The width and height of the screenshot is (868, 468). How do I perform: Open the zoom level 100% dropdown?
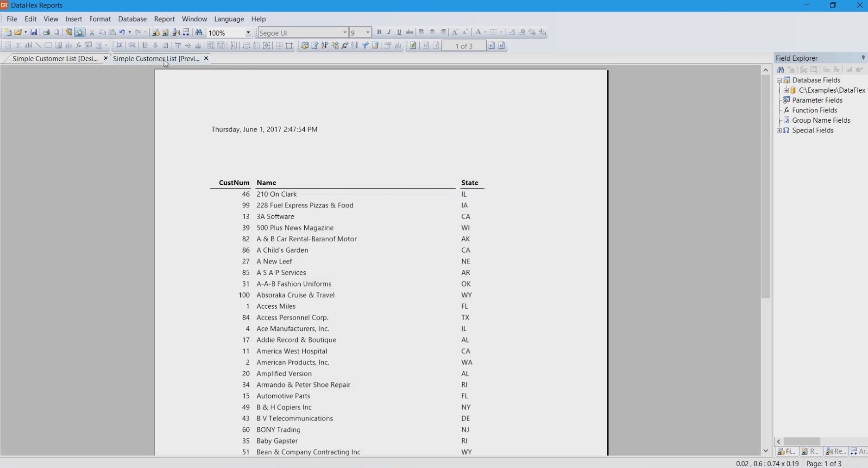pos(248,33)
